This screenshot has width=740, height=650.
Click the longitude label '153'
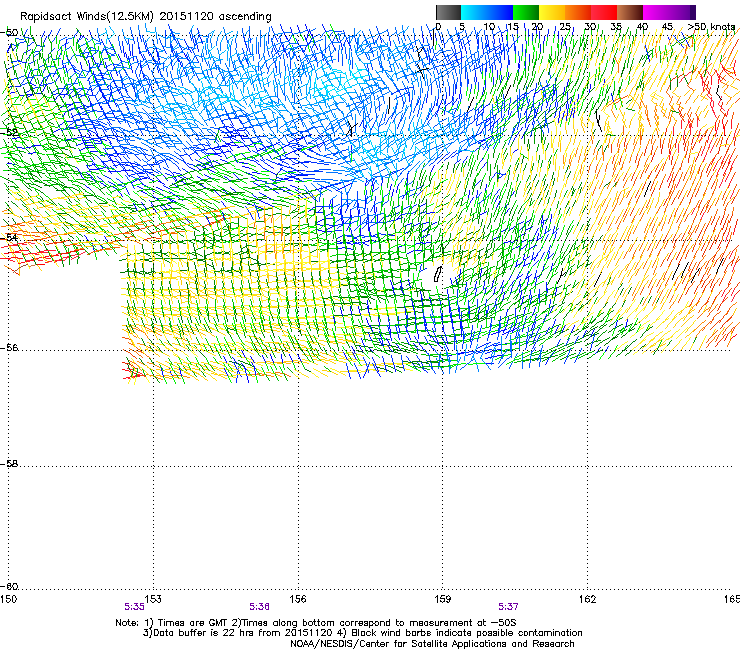(152, 599)
